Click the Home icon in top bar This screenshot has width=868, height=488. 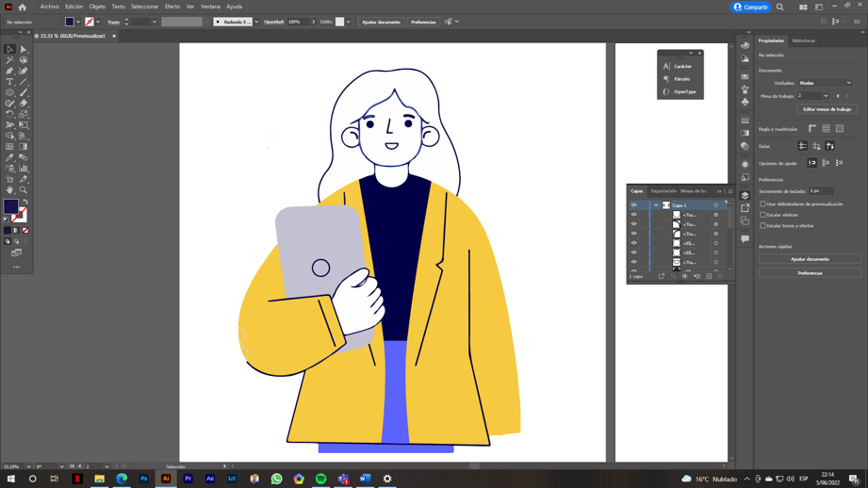[22, 7]
